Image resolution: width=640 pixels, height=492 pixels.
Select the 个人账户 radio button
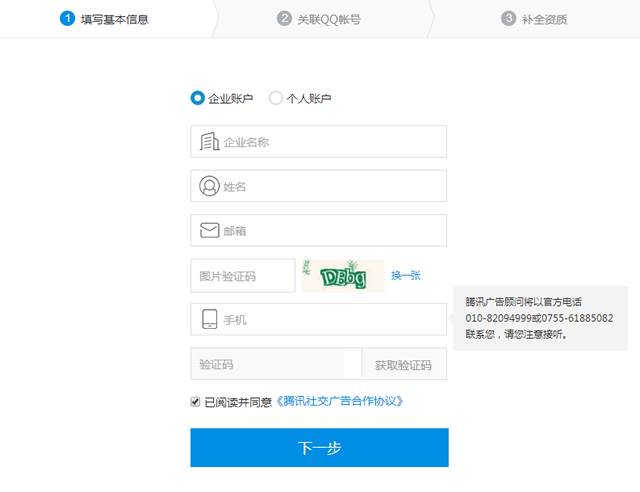(276, 98)
